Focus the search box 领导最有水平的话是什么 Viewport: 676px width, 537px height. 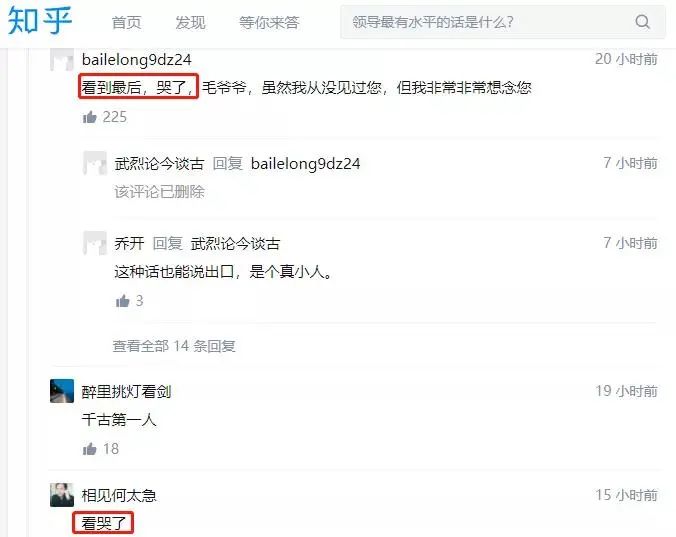pyautogui.click(x=503, y=22)
